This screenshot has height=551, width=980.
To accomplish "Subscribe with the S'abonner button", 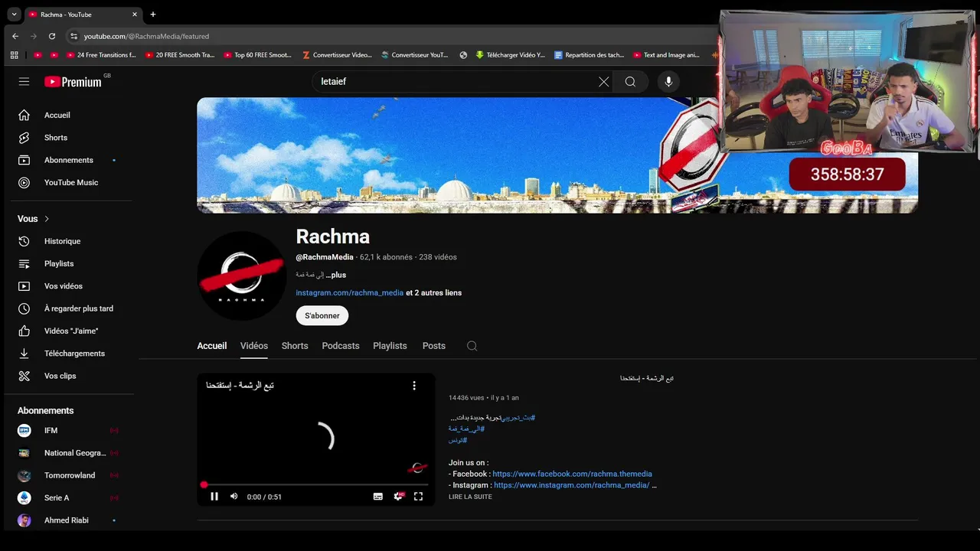I will point(322,315).
